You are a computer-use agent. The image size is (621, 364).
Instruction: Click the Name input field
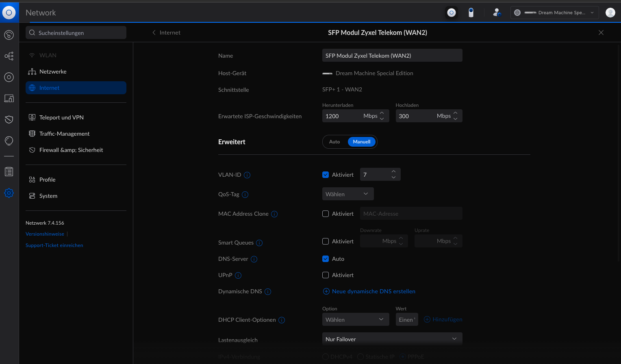tap(392, 55)
